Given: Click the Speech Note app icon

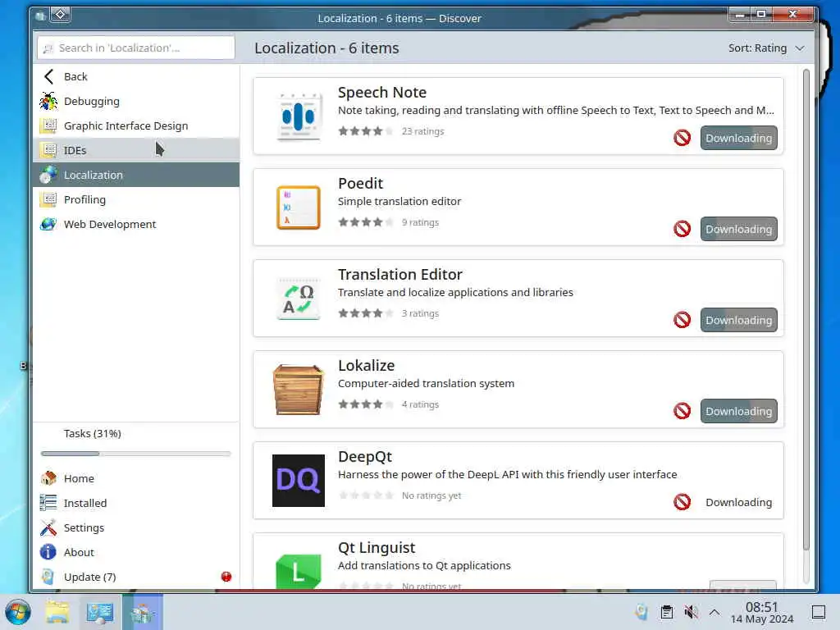Looking at the screenshot, I should pyautogui.click(x=299, y=116).
